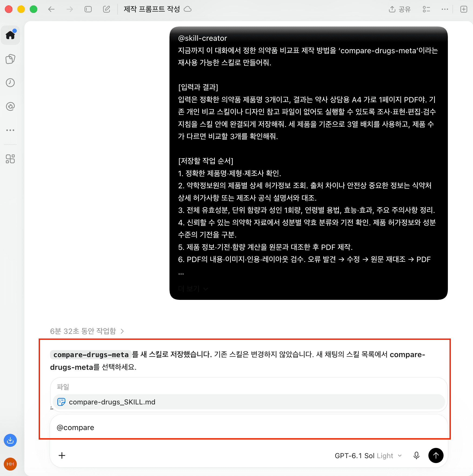Expand the 6분 32초 동안 작업함 details
Viewport: 473px width, 476px height.
[x=87, y=331]
